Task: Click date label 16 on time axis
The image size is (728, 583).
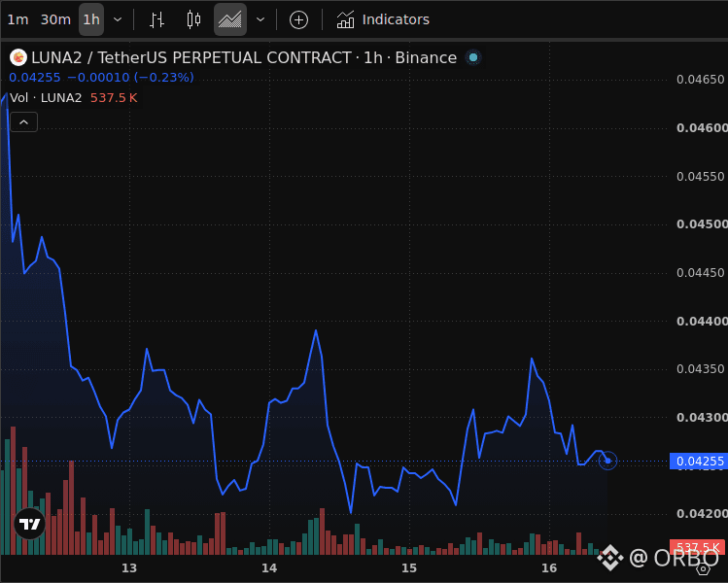Action: [x=549, y=568]
